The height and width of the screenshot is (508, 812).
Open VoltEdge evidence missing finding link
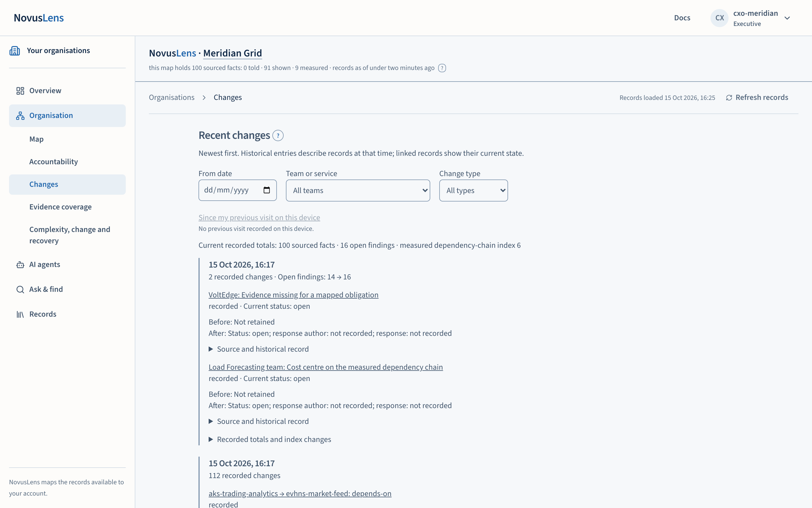click(x=293, y=295)
